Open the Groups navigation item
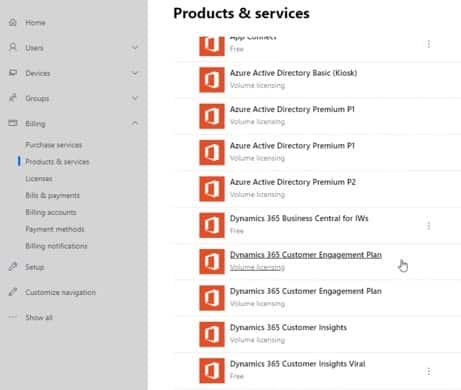 click(x=37, y=99)
